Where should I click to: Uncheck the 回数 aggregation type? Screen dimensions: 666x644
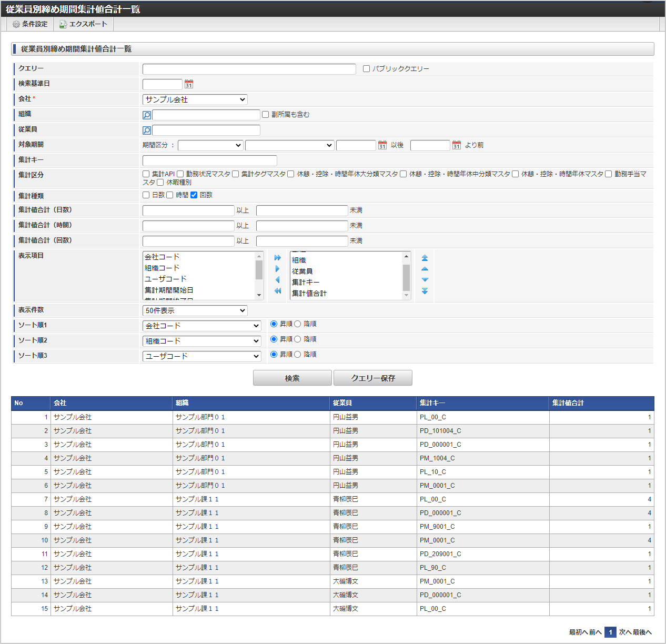tap(194, 195)
